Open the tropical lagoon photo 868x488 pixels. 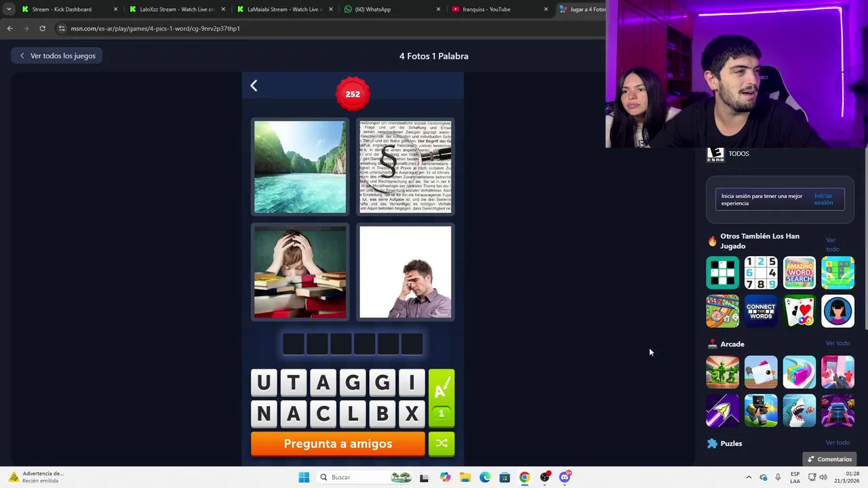[x=300, y=167]
